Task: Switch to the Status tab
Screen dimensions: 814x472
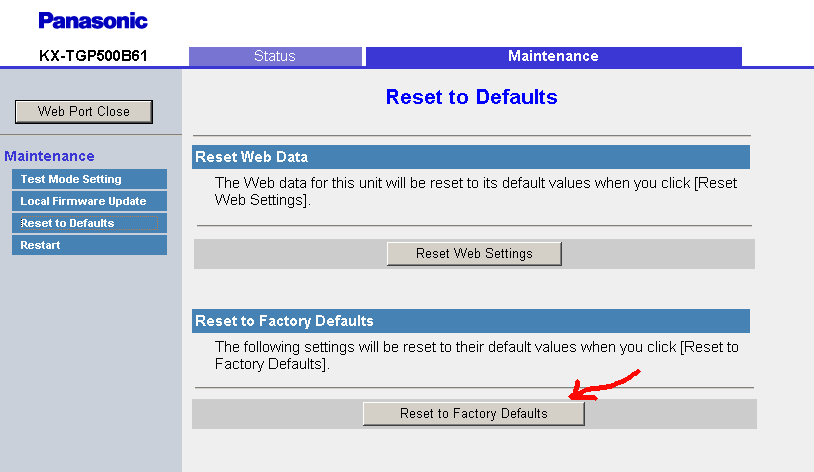Action: click(275, 56)
